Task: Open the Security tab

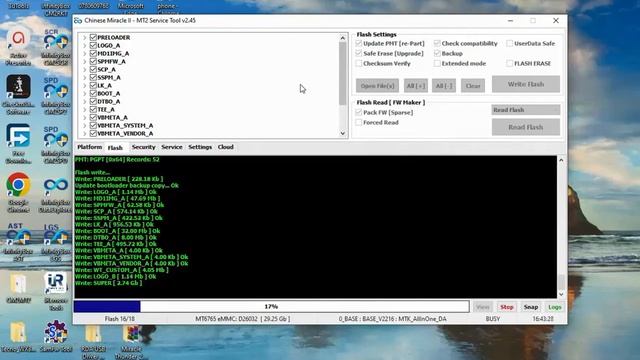Action: pos(143,147)
